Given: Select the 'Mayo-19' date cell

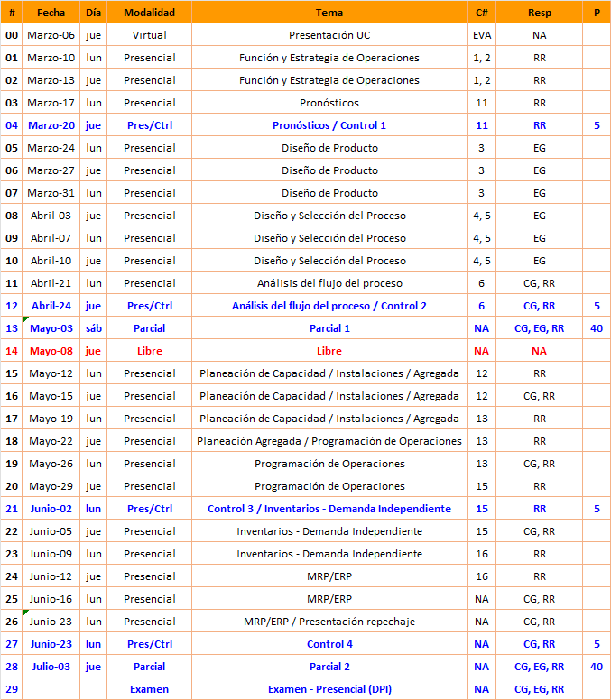Looking at the screenshot, I should pyautogui.click(x=51, y=419).
